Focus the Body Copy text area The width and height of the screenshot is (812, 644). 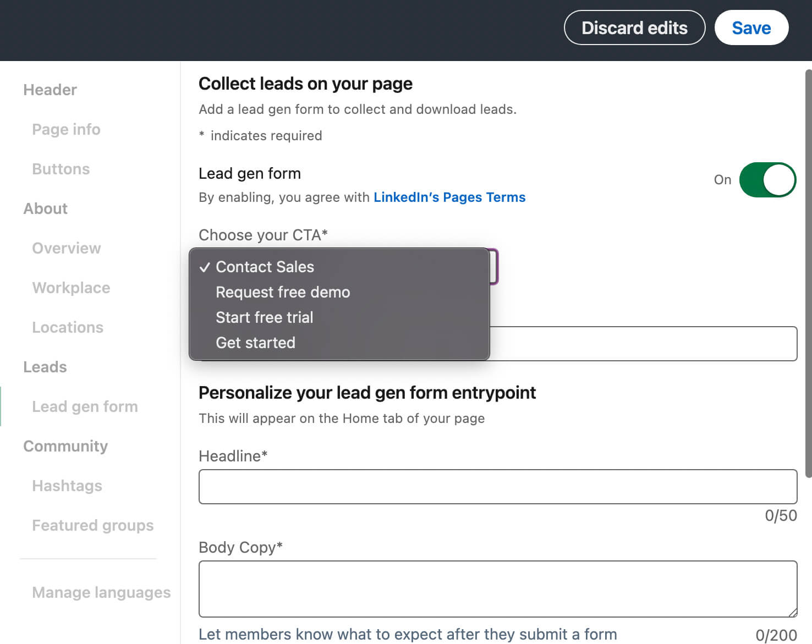pyautogui.click(x=498, y=589)
